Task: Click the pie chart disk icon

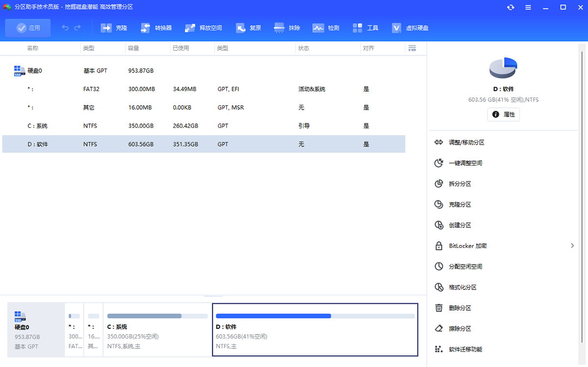Action: click(x=503, y=68)
